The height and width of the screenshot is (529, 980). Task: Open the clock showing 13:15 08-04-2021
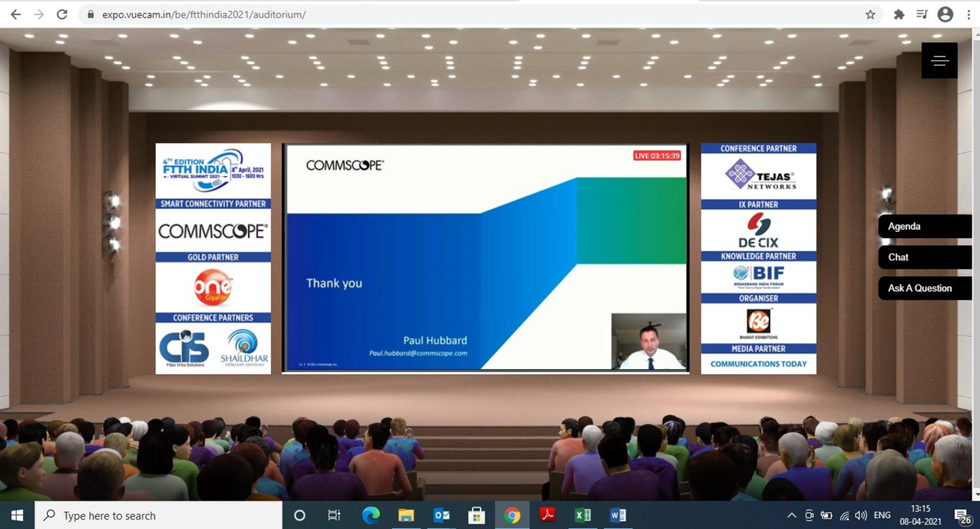(x=920, y=515)
